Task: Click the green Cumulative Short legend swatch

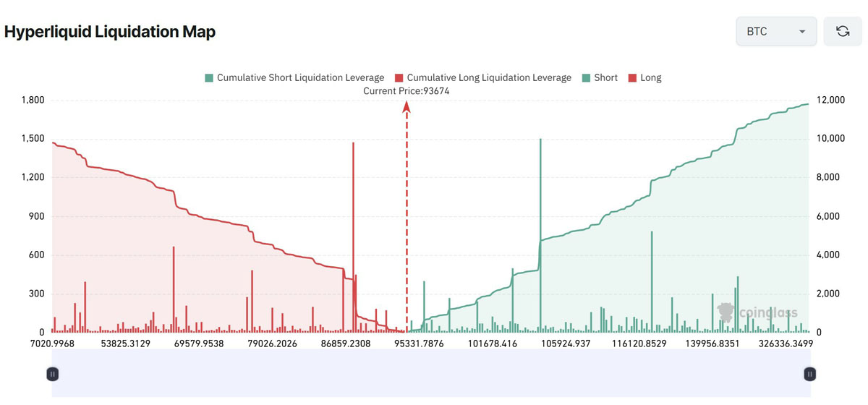Action: 209,77
